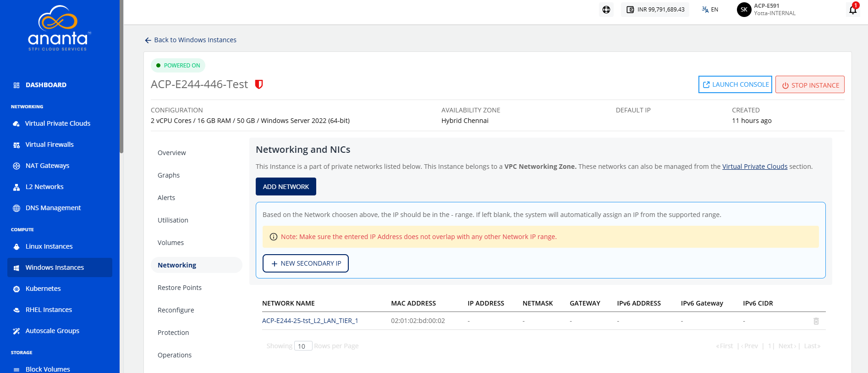Click the Networking tab
This screenshot has height=373, width=868.
coord(196,265)
